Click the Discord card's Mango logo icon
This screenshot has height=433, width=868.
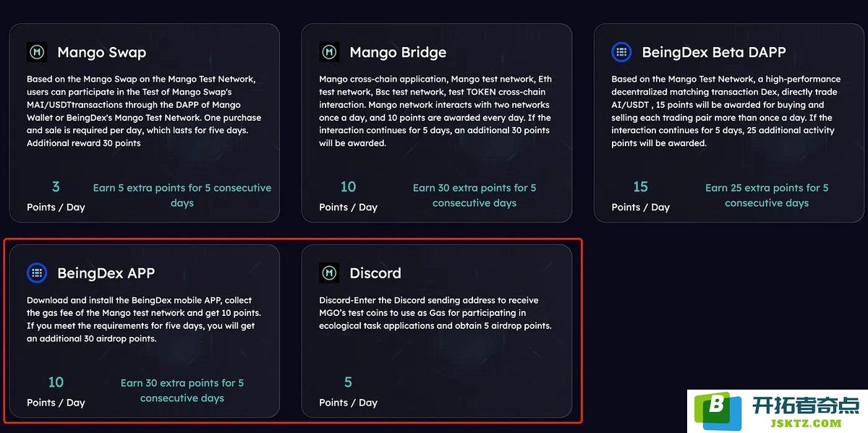[x=329, y=273]
